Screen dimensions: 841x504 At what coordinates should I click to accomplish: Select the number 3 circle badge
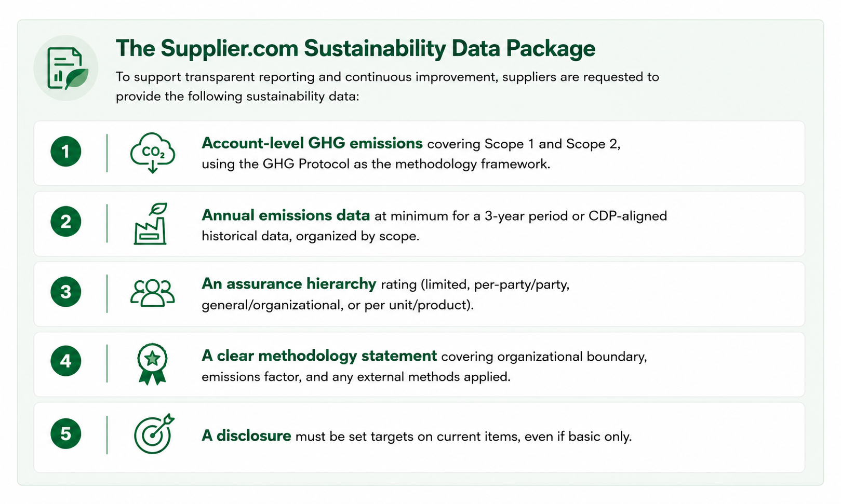pos(66,292)
